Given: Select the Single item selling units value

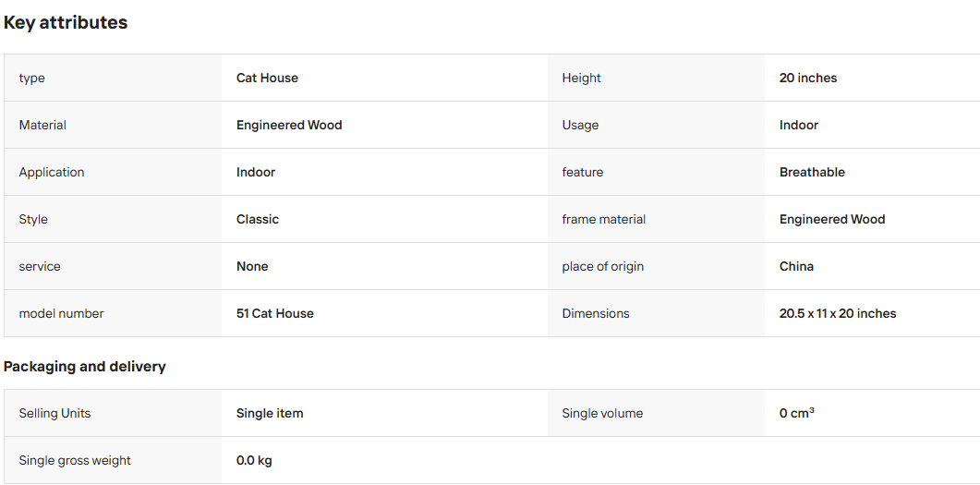Looking at the screenshot, I should pyautogui.click(x=270, y=414).
